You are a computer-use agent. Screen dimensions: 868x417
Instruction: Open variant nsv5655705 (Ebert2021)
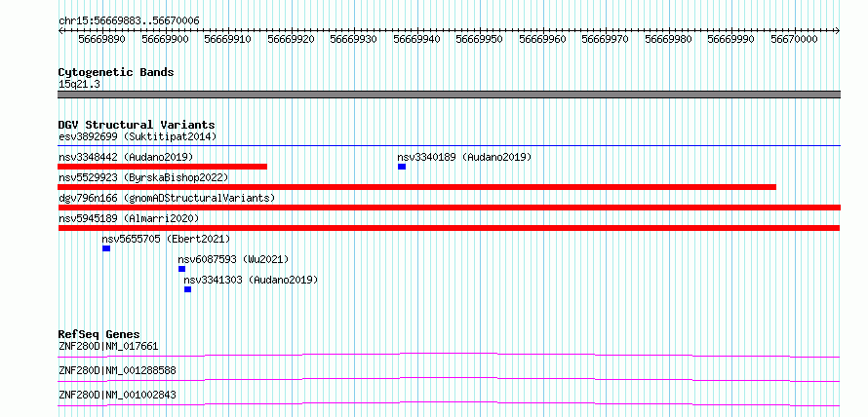pyautogui.click(x=166, y=239)
